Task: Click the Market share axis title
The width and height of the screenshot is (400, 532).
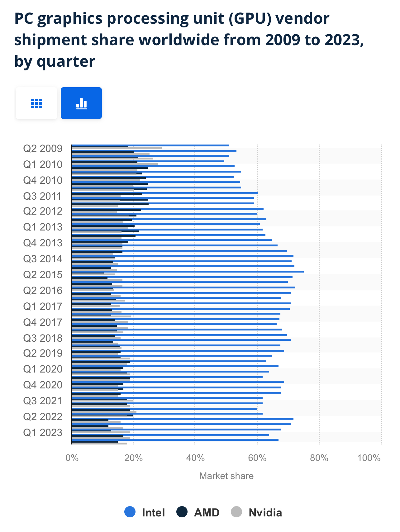Action: click(x=226, y=476)
